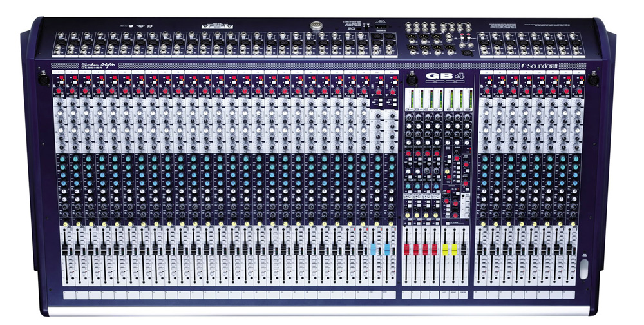Click the Graham Blyth Designer signature badge
The image size is (644, 325).
[98, 65]
